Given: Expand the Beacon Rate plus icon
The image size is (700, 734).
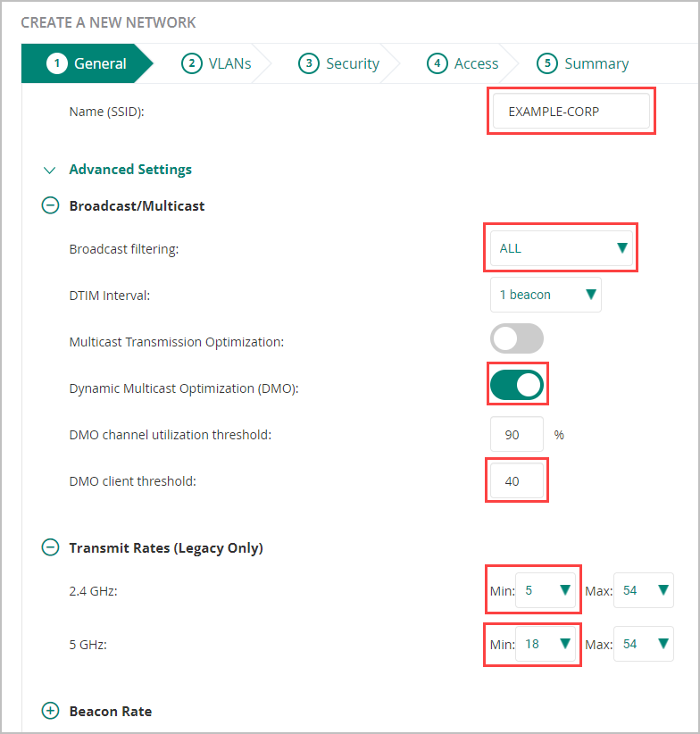Looking at the screenshot, I should [50, 711].
